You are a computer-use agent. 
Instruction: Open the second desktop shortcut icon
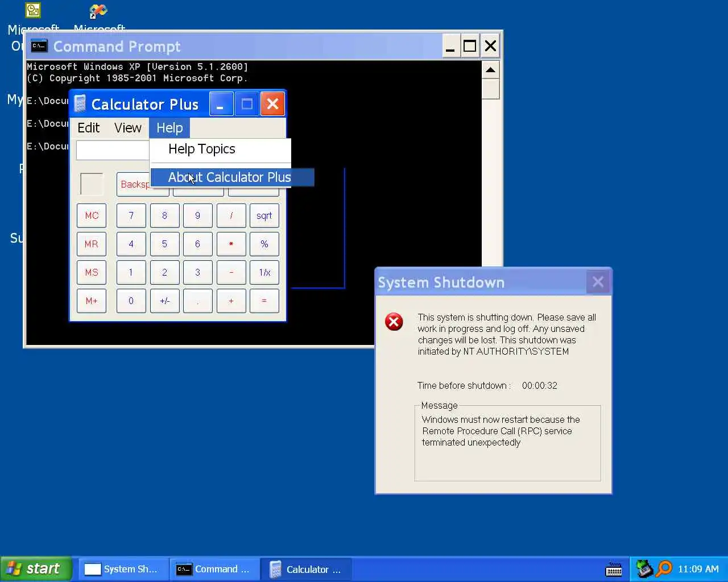[x=98, y=10]
